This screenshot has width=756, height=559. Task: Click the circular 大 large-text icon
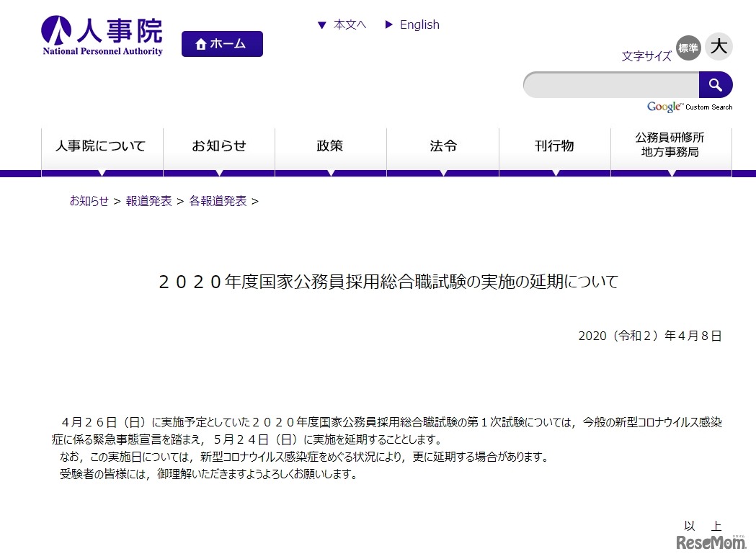(x=718, y=47)
